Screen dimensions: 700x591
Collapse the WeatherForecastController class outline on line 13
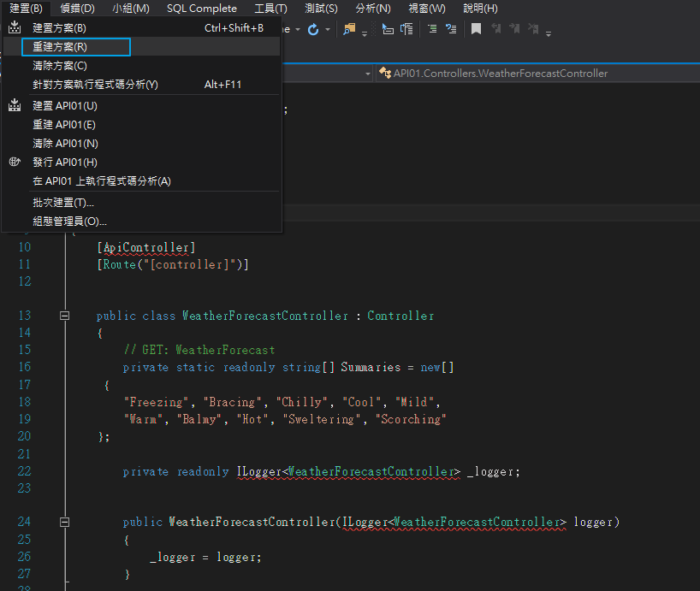65,316
